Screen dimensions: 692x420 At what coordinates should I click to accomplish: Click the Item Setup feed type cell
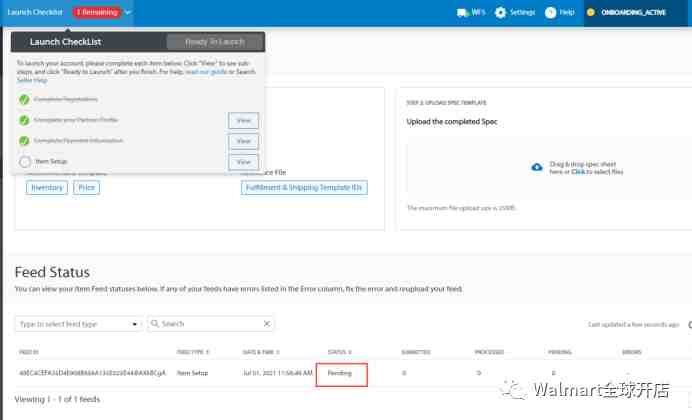pos(192,373)
